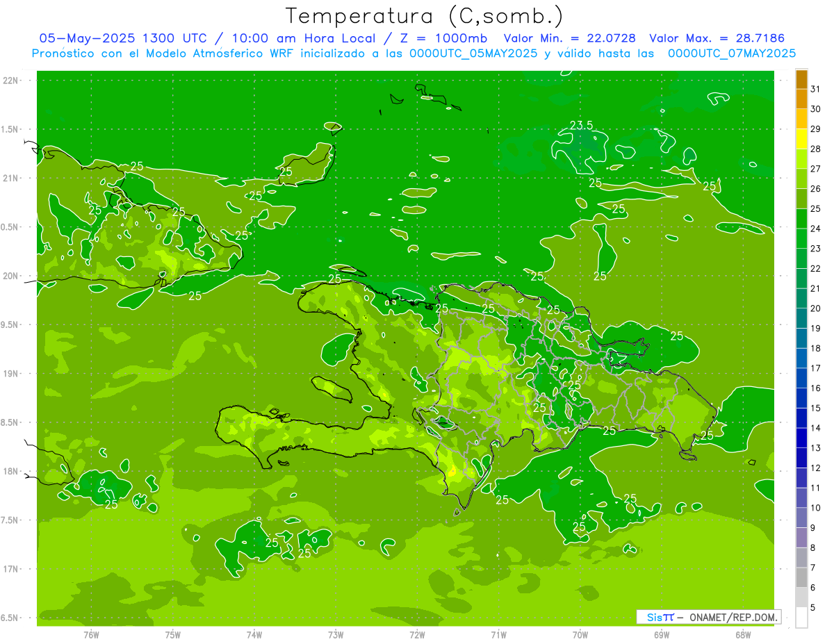This screenshot has width=834, height=644.
Task: Select the dark orange swatch above 31
Action: click(x=802, y=79)
